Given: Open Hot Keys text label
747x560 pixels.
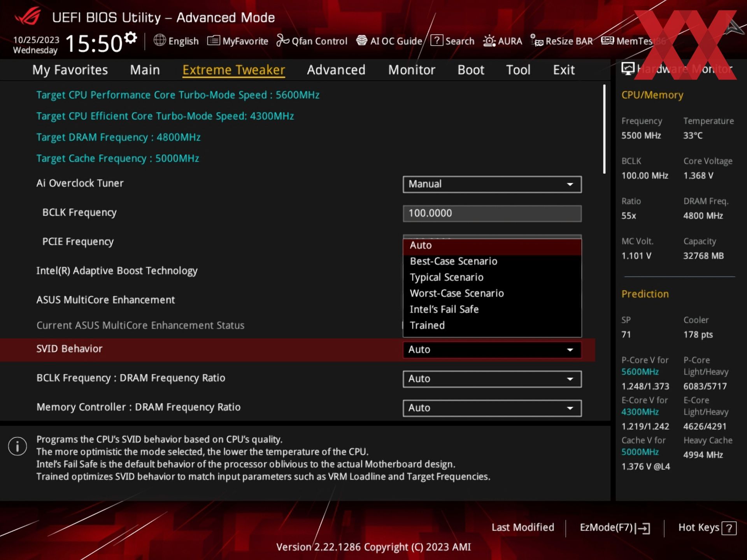Looking at the screenshot, I should point(699,528).
